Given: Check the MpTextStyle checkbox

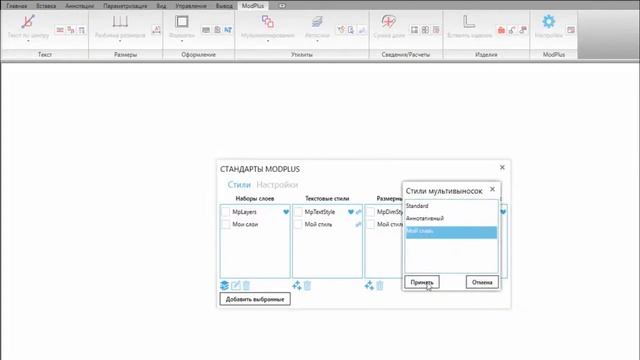Looking at the screenshot, I should click(298, 212).
